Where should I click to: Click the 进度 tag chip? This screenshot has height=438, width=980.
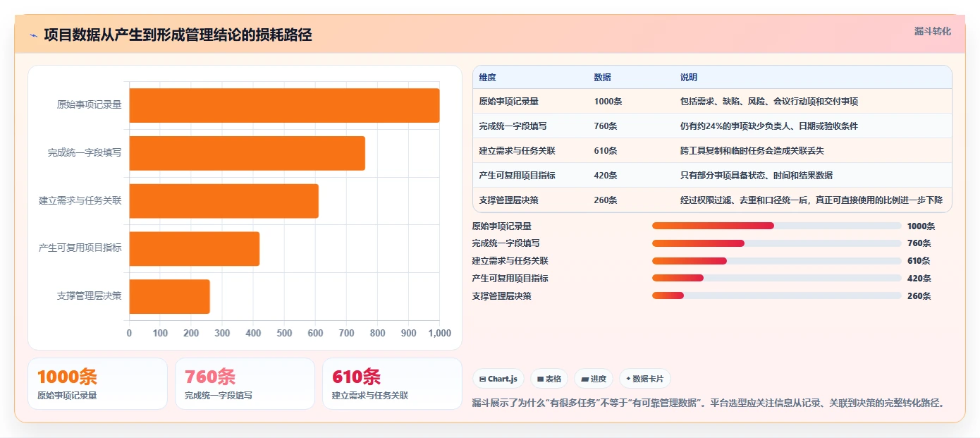[x=594, y=379]
